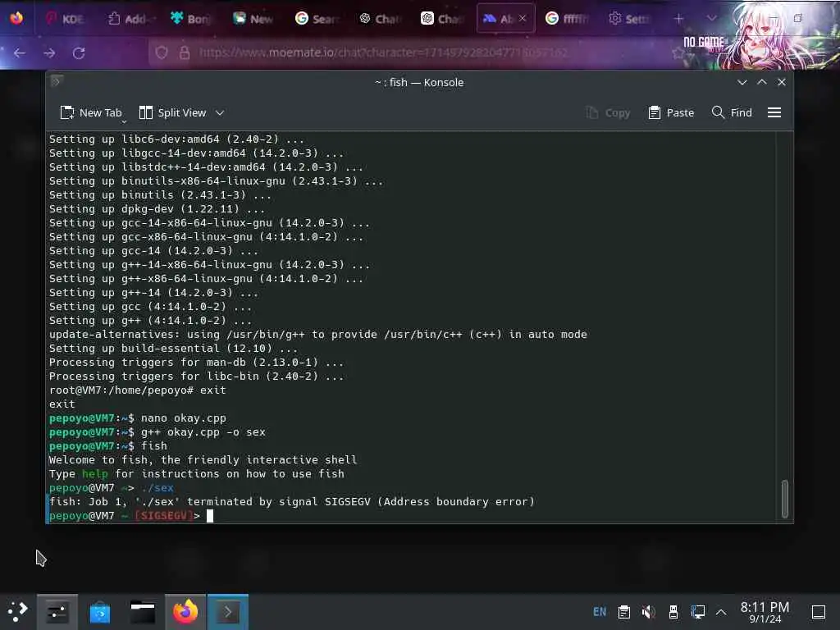The height and width of the screenshot is (630, 840).
Task: Click "Welcome to fish" greeting line
Action: (x=203, y=459)
